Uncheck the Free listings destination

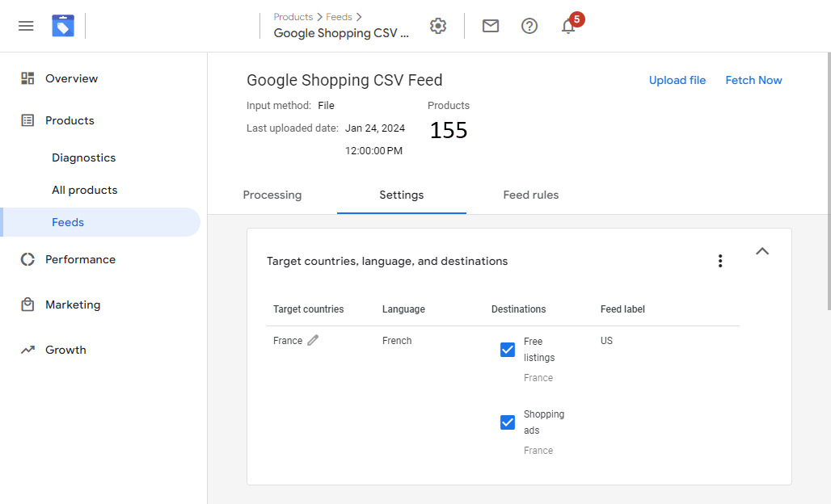click(x=508, y=350)
